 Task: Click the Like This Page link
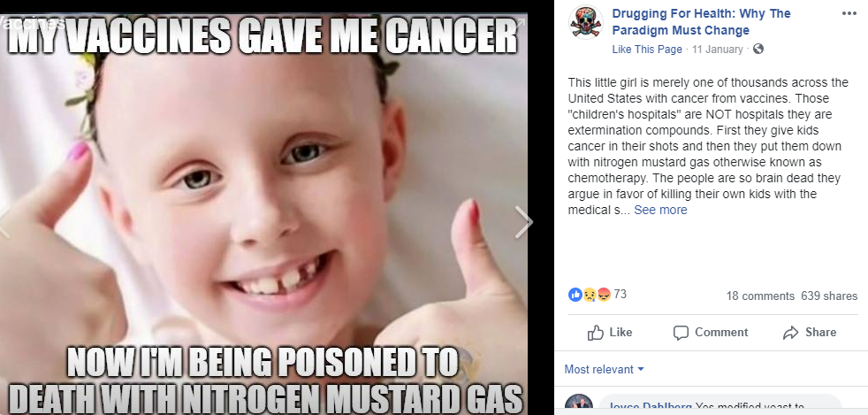[646, 50]
